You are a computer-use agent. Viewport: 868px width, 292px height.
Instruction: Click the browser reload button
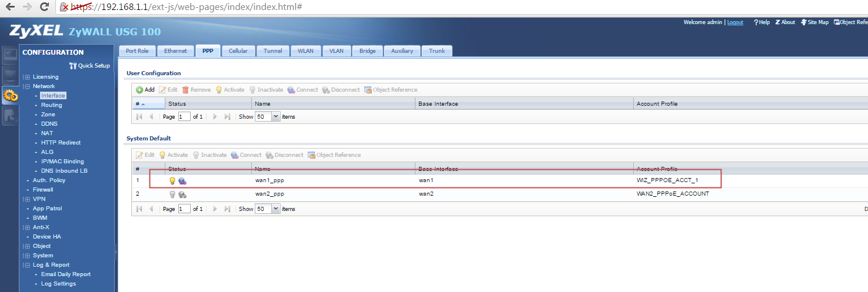(x=44, y=8)
